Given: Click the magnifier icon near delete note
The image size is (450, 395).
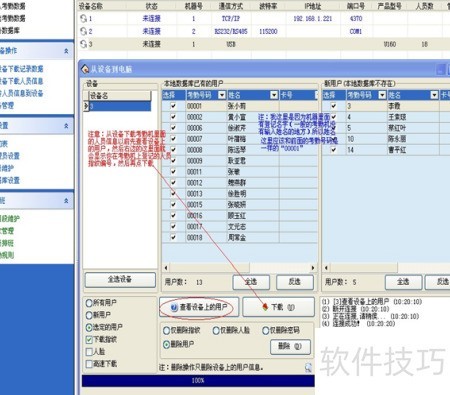Looking at the screenshot, I should pyautogui.click(x=308, y=367).
